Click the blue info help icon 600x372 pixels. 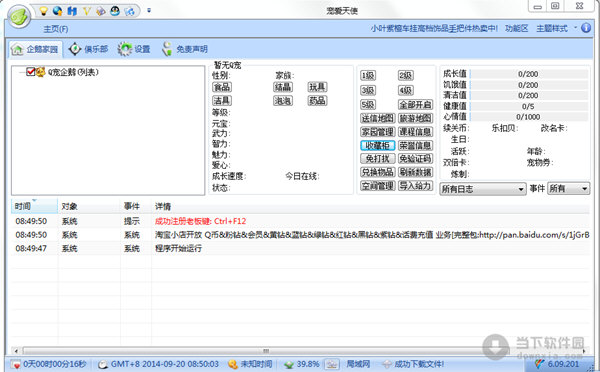click(586, 28)
